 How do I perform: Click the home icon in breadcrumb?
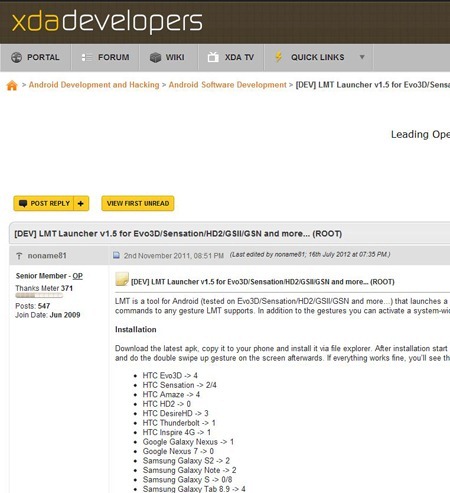[12, 85]
